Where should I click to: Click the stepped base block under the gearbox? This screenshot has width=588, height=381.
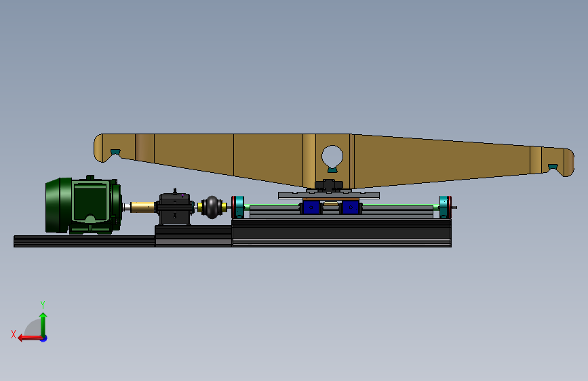193,236
